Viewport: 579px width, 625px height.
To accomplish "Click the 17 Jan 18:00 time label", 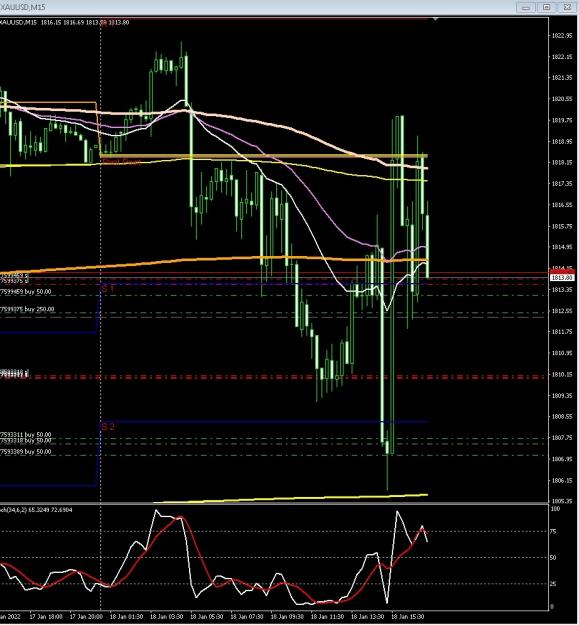I will 46,617.
